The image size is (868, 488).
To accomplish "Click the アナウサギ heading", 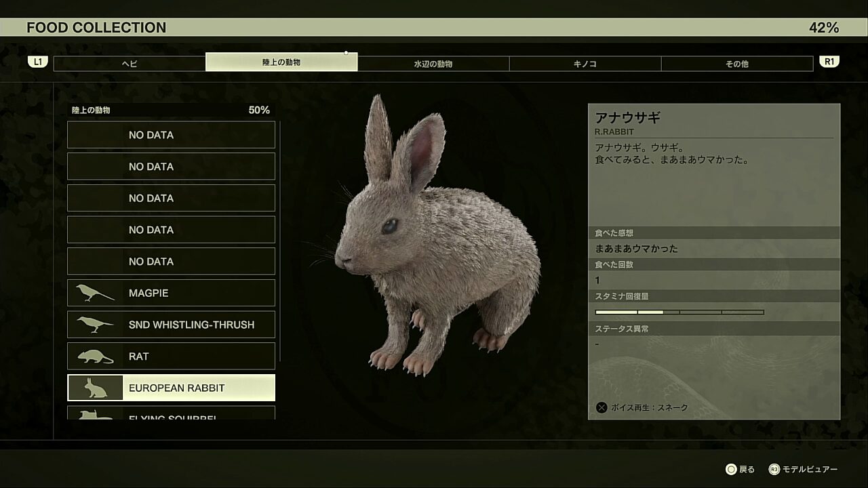I will click(x=627, y=117).
